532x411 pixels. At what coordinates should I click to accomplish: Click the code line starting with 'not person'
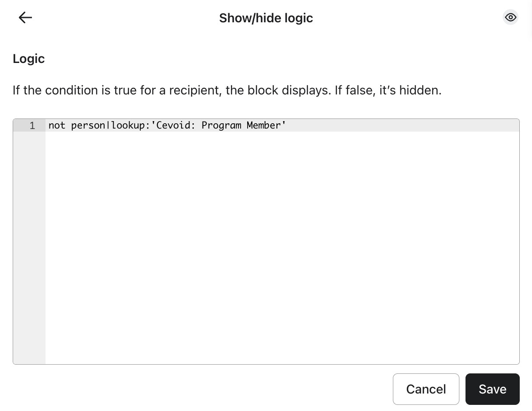point(167,125)
